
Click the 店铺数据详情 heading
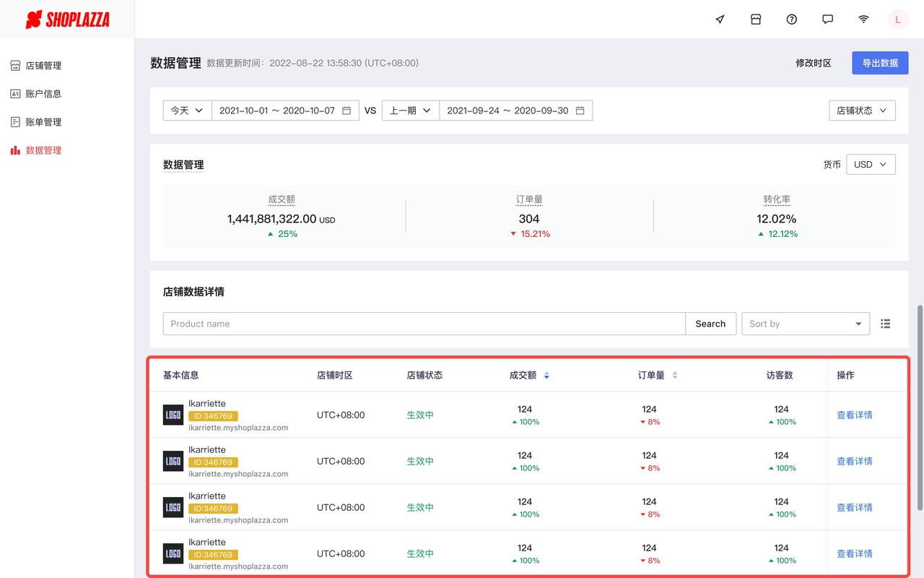193,292
